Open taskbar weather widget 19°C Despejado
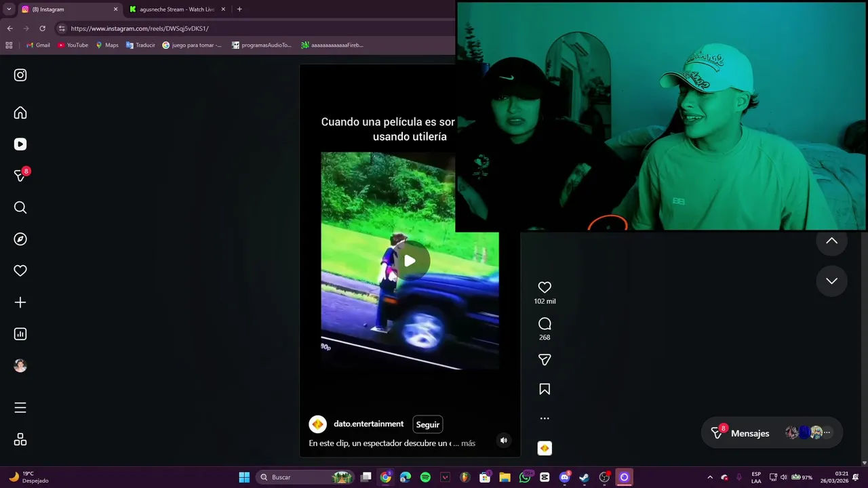 tap(28, 477)
